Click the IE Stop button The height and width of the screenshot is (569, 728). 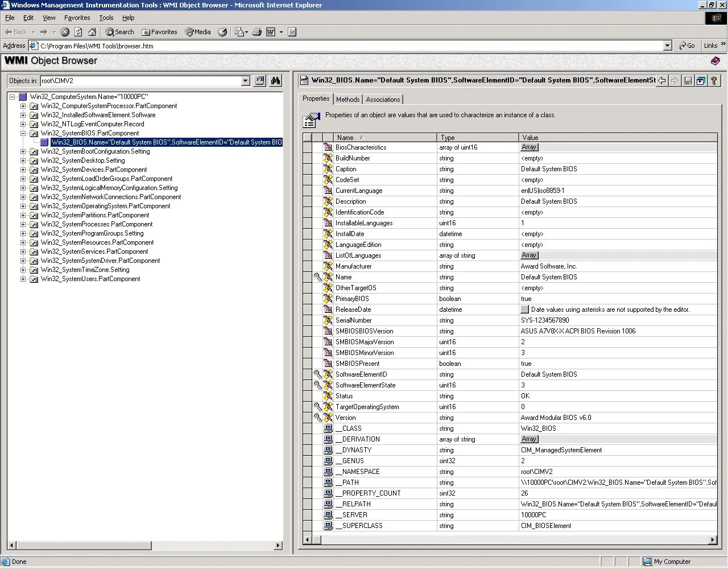[65, 32]
